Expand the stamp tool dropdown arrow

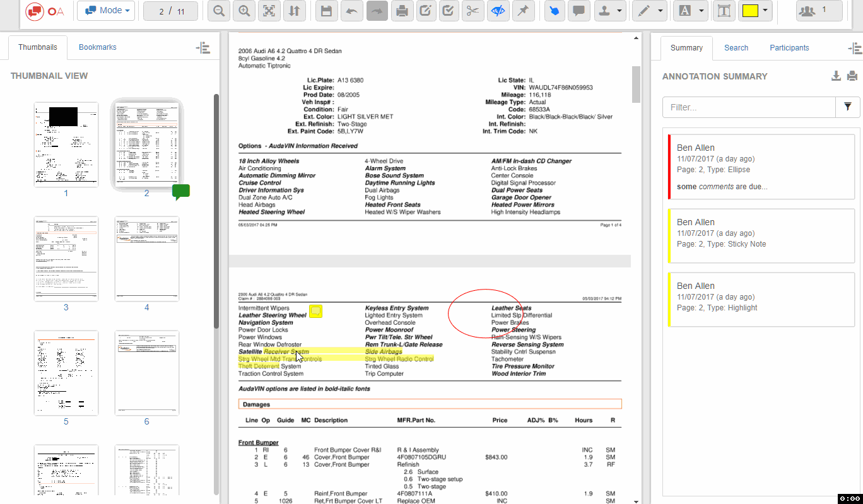pos(621,11)
